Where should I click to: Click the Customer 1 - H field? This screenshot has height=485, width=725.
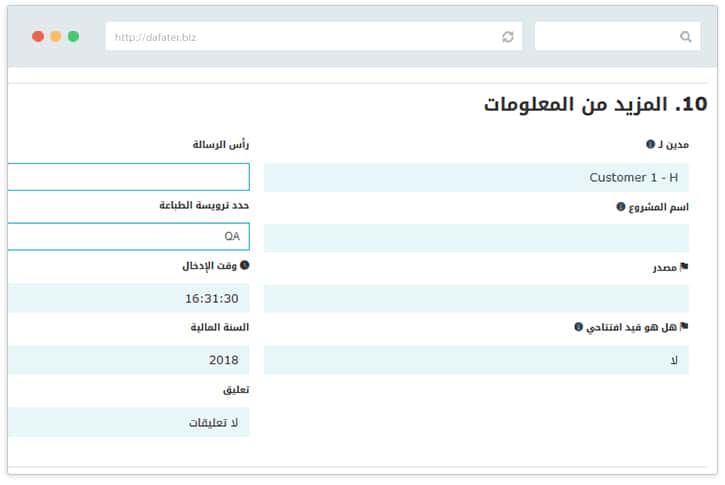coord(476,178)
